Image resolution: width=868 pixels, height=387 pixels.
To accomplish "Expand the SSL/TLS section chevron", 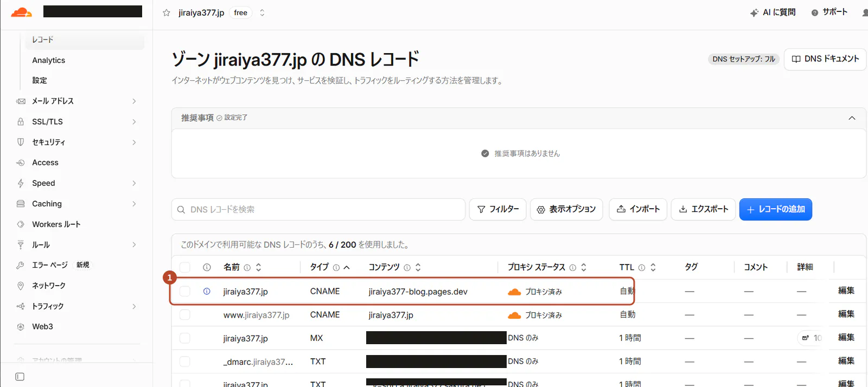I will coord(134,121).
